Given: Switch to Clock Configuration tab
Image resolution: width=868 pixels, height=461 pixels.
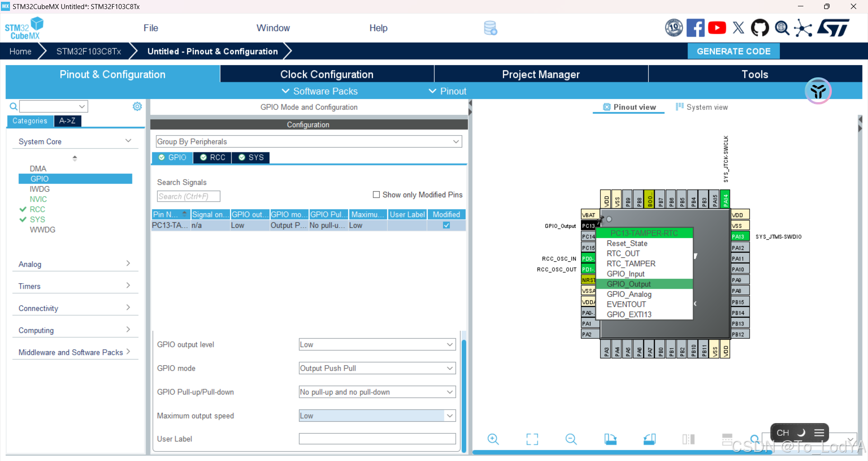Looking at the screenshot, I should [x=327, y=74].
